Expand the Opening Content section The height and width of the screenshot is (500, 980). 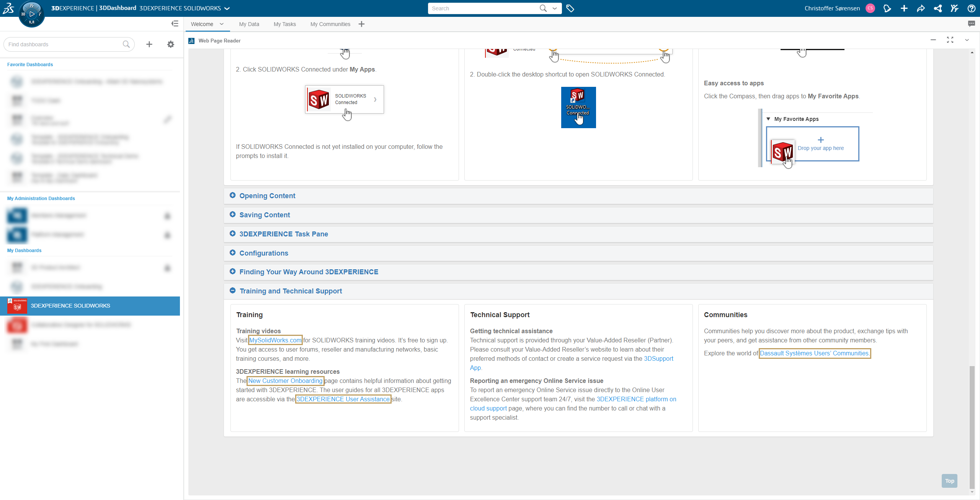click(267, 196)
